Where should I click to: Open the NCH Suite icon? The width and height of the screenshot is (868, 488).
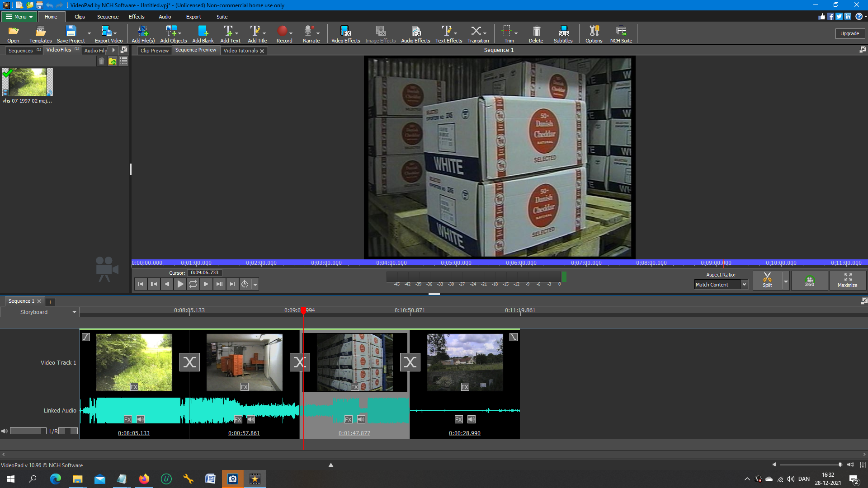(621, 34)
